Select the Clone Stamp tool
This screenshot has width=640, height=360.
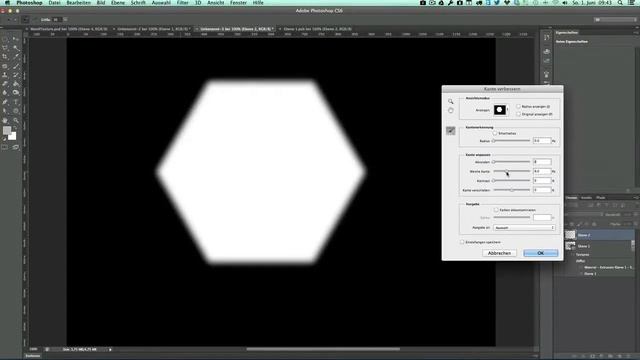click(x=5, y=75)
